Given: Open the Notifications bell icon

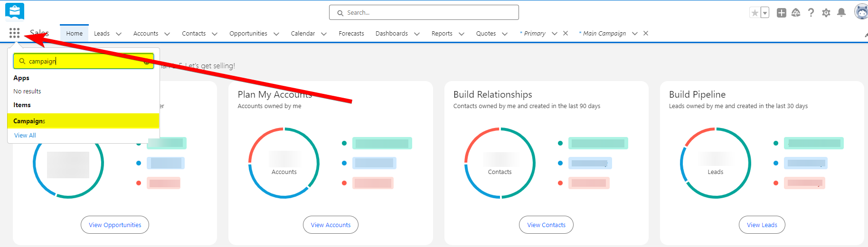Looking at the screenshot, I should [841, 13].
